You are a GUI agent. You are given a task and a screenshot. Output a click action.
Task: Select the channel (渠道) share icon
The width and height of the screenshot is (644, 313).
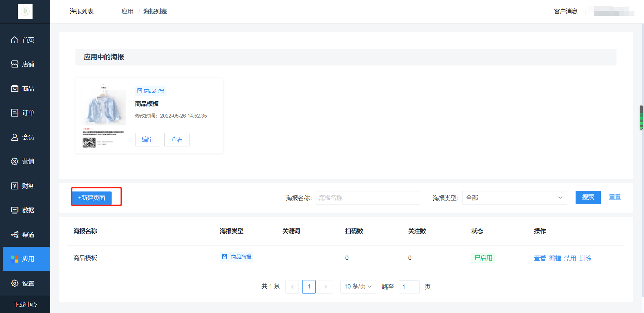click(15, 235)
